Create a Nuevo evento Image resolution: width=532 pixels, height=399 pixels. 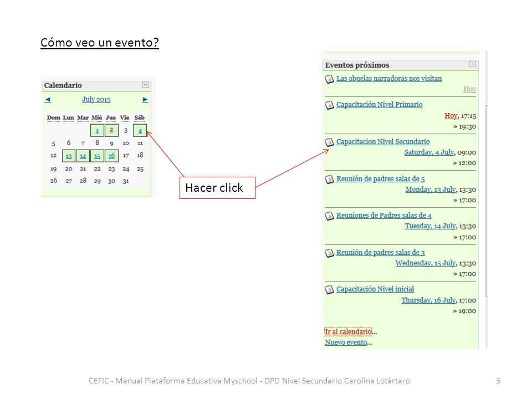[346, 342]
